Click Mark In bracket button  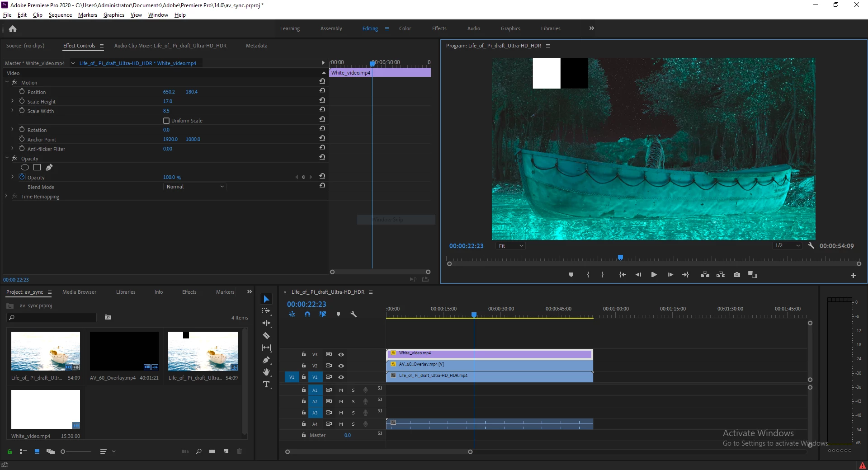588,275
